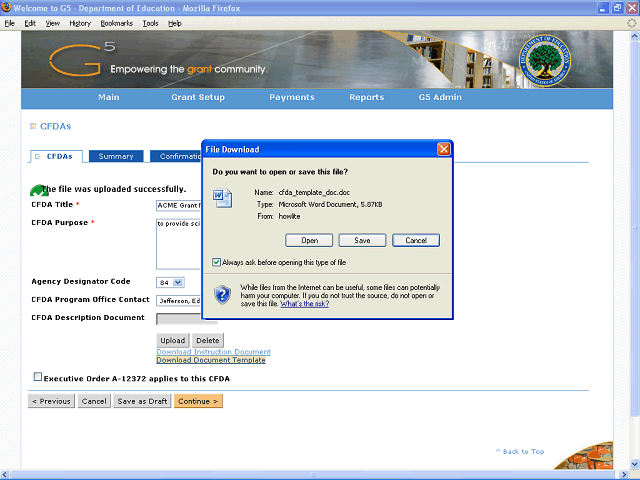Click the Firefox icon in the title bar
This screenshot has width=640, height=480.
click(6, 7)
